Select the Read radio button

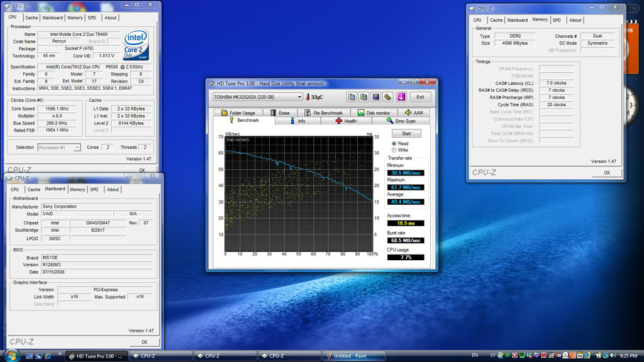(394, 144)
